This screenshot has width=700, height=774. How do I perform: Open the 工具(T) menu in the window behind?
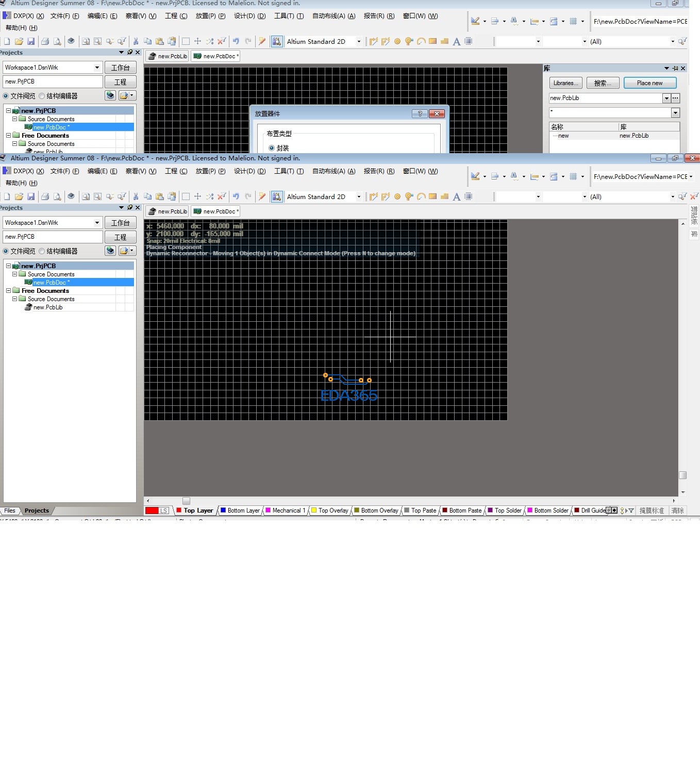[289, 16]
